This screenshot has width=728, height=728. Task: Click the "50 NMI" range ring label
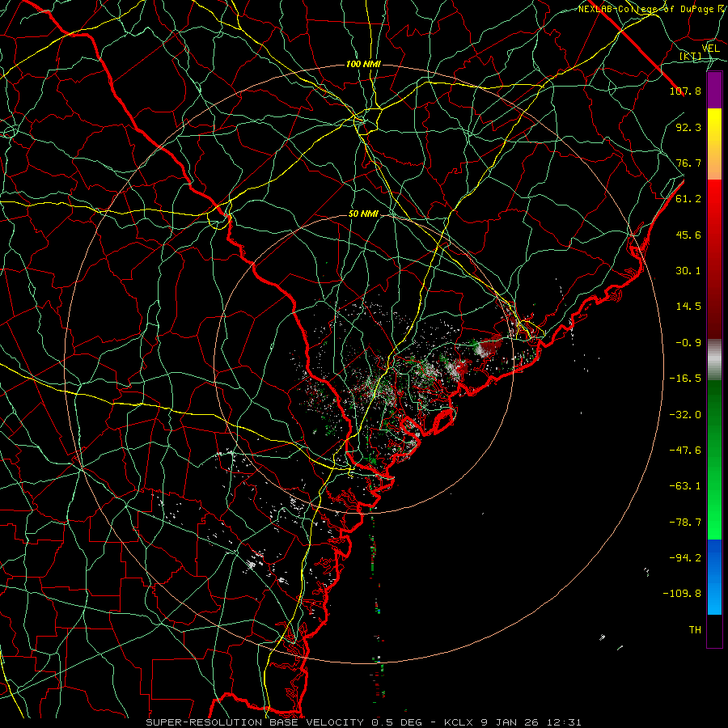tap(363, 214)
